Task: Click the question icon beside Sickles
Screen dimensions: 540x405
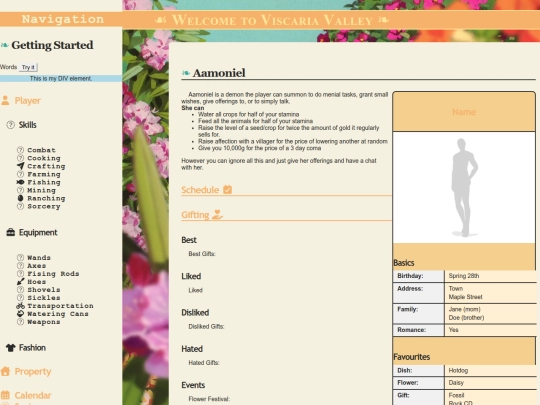Action: [20, 298]
